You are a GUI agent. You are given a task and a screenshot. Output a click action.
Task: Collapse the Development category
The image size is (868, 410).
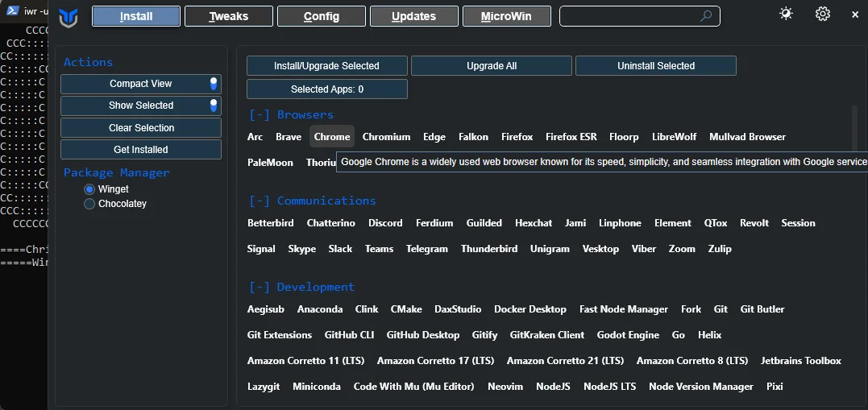[260, 288]
